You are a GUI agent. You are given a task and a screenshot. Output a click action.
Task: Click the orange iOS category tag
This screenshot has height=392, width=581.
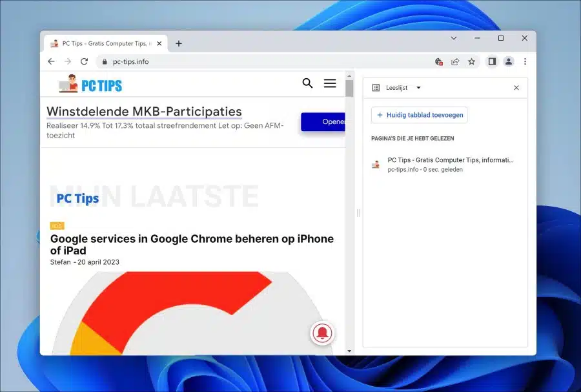coord(57,225)
